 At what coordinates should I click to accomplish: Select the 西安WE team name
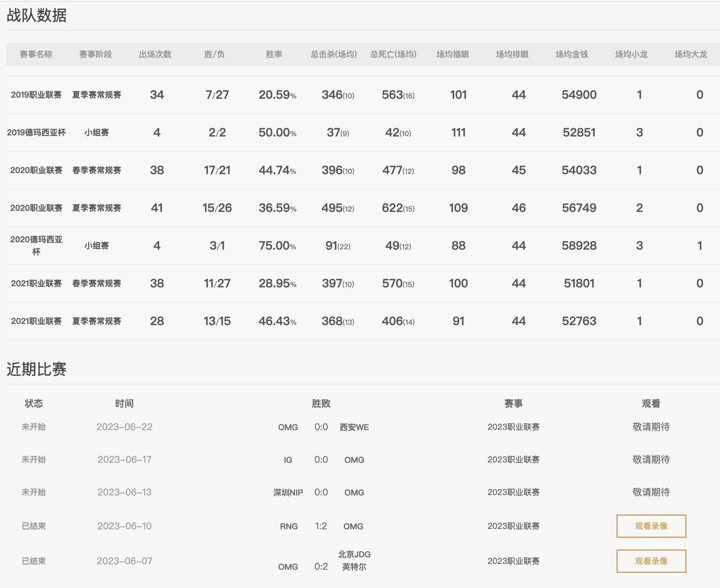(354, 427)
